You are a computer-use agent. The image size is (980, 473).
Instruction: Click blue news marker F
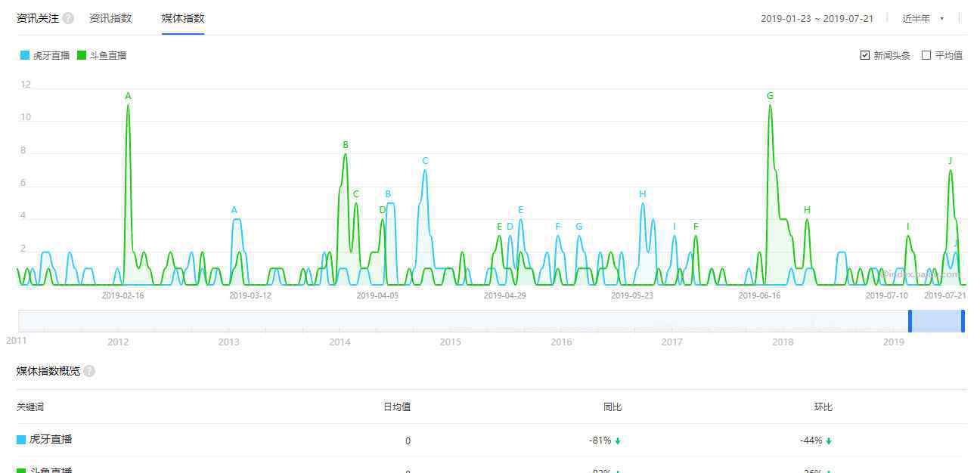558,227
